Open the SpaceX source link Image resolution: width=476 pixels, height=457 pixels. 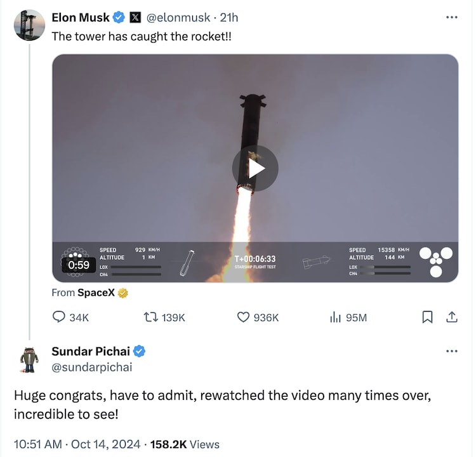point(95,293)
